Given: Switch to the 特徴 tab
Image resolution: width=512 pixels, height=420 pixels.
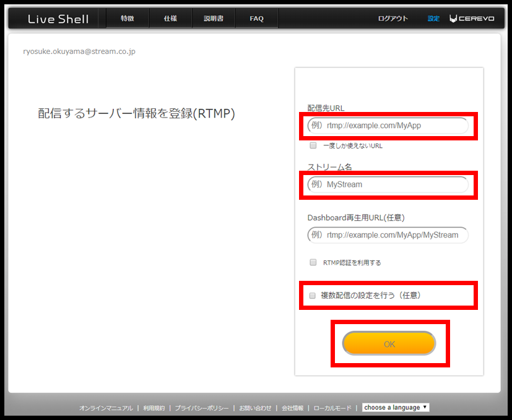Looking at the screenshot, I should click(128, 18).
